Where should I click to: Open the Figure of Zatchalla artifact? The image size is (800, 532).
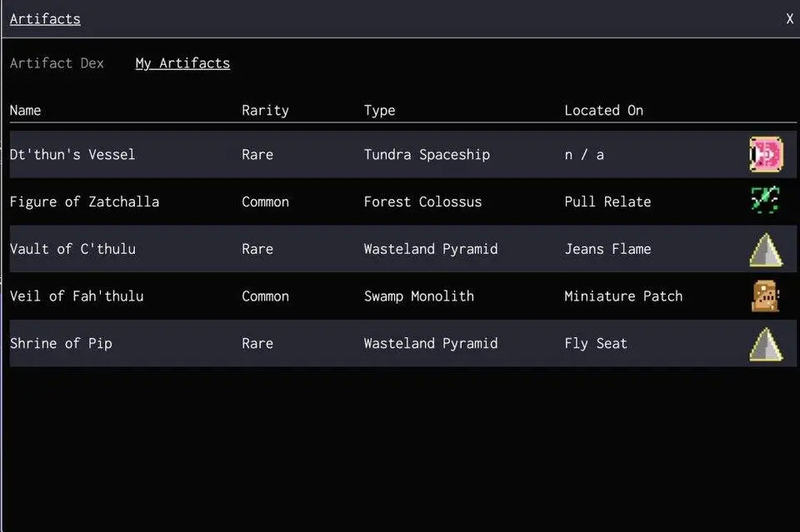pyautogui.click(x=84, y=201)
